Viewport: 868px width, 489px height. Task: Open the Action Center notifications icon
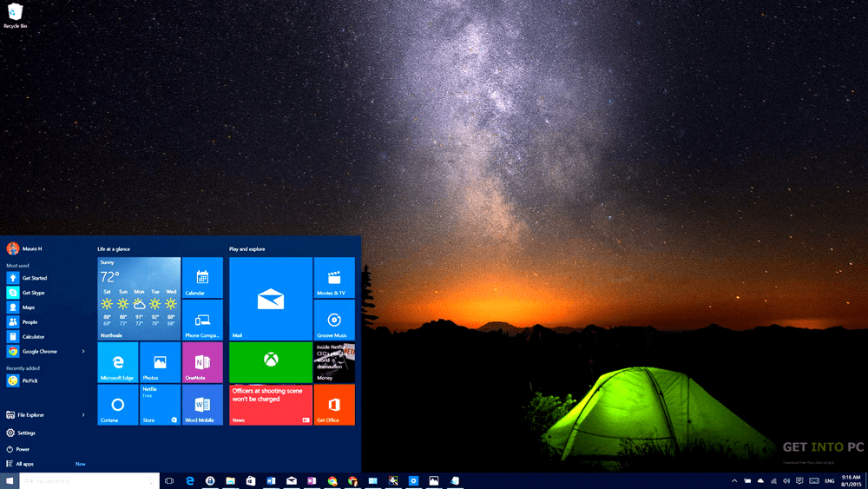tap(799, 480)
